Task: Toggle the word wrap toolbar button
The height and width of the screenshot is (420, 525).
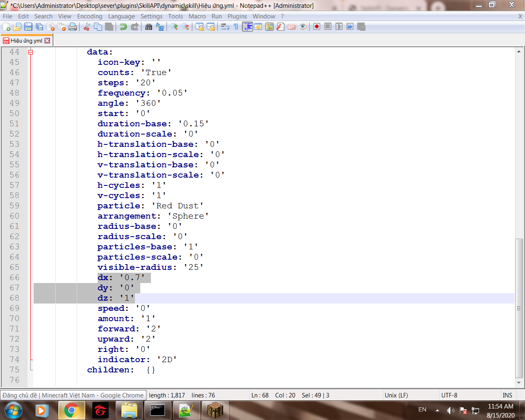Action: point(225,27)
